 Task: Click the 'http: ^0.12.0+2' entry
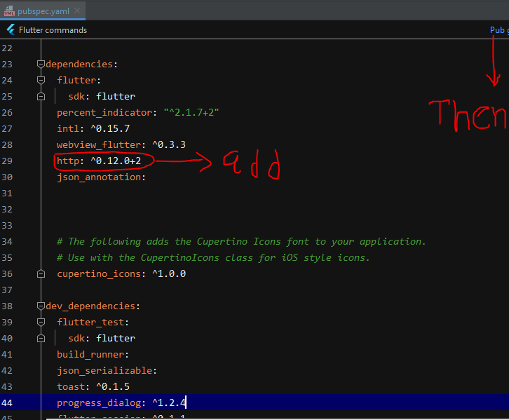pyautogui.click(x=99, y=161)
